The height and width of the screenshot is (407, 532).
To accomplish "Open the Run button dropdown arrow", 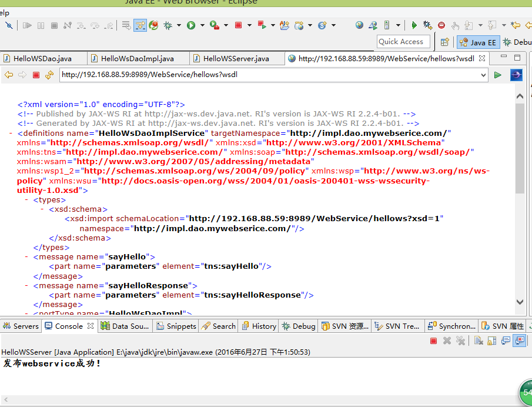I will [x=202, y=25].
